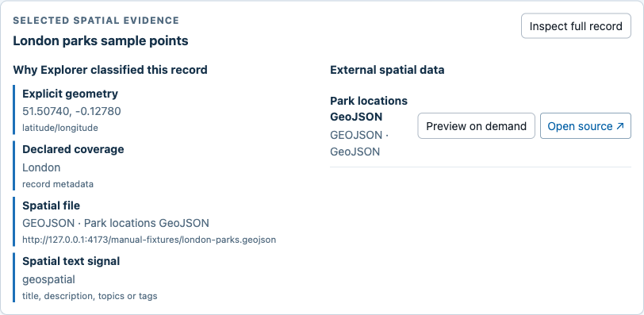Click the Explicit geometry heading
This screenshot has width=644, height=315.
pyautogui.click(x=71, y=94)
